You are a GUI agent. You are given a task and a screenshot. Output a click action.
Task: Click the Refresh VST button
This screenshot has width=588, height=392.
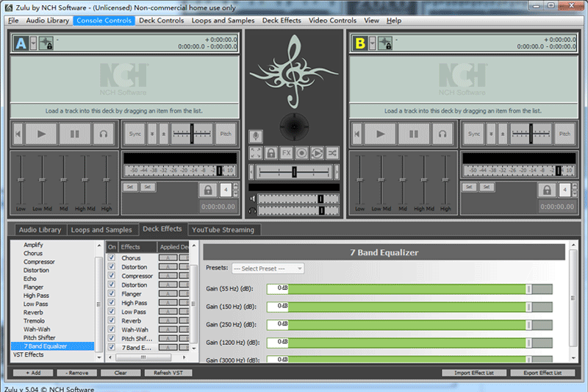(x=168, y=373)
